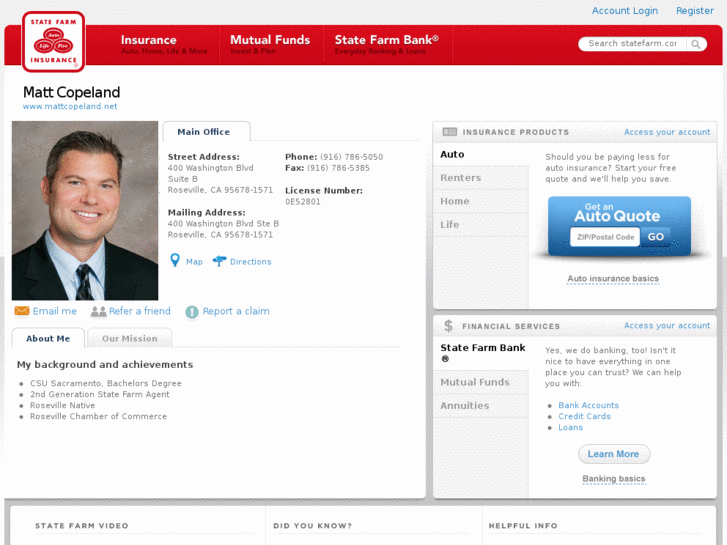Click Access your account in Financial Services

pos(667,325)
